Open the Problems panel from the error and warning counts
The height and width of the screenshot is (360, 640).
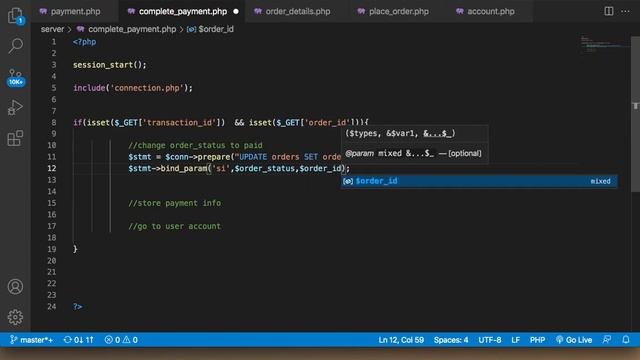[x=121, y=340]
